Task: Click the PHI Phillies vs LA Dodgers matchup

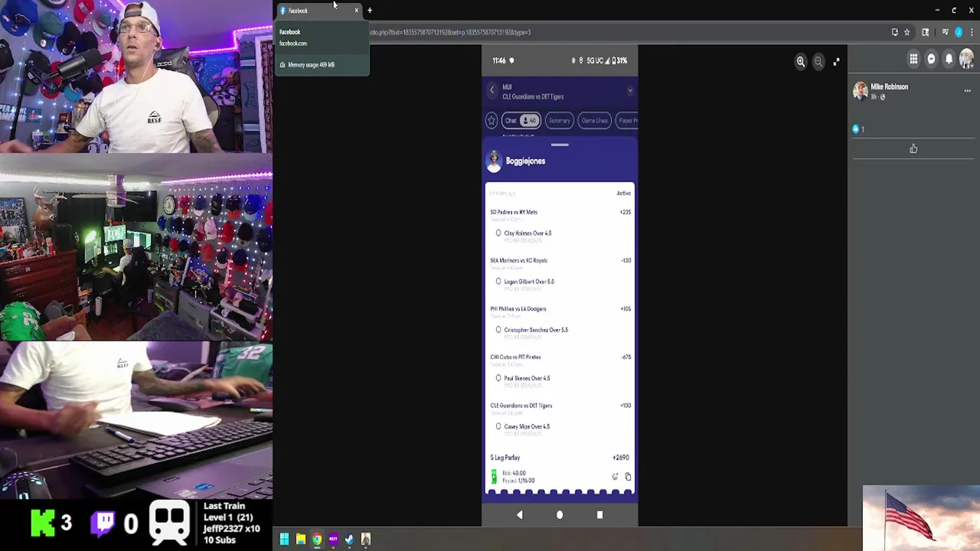Action: tap(518, 308)
